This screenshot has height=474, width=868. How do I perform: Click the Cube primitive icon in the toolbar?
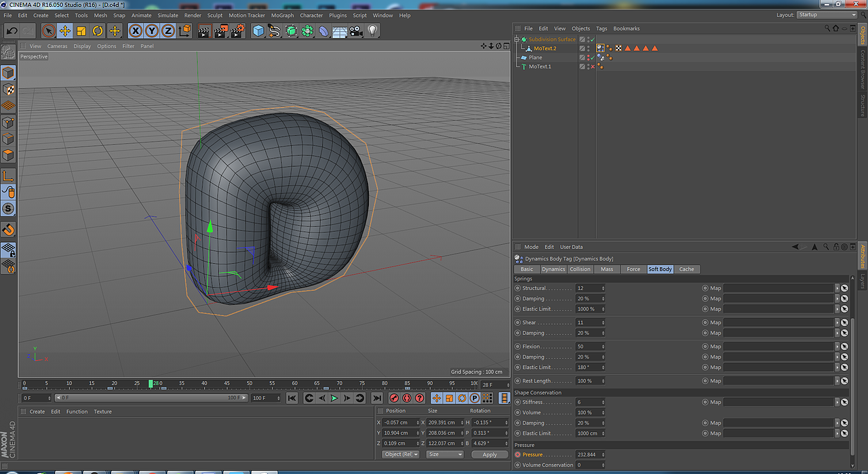click(258, 31)
